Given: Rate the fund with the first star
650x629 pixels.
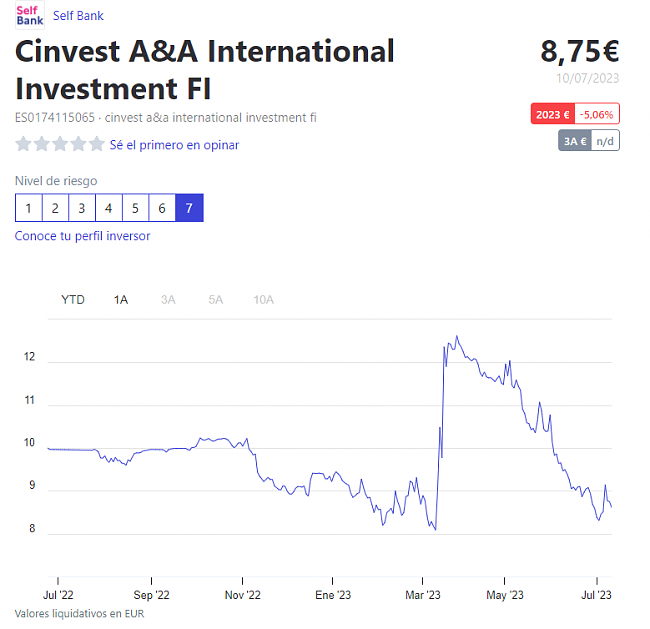Looking at the screenshot, I should [23, 144].
